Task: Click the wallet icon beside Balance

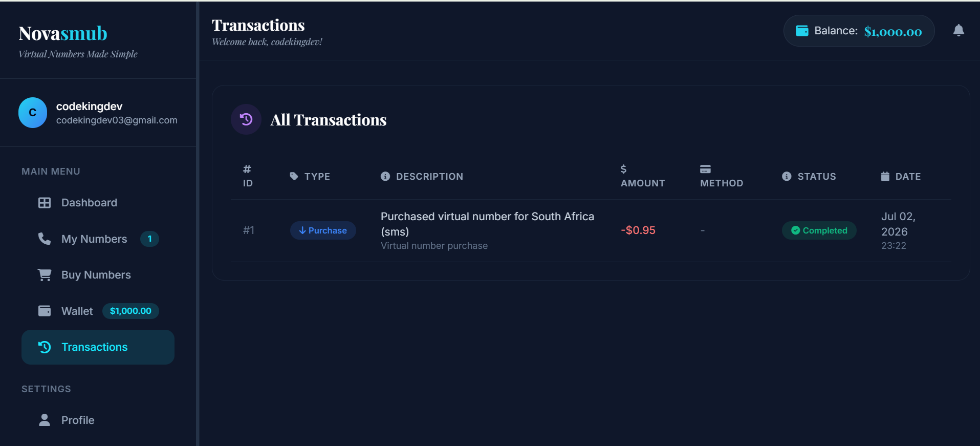Action: (x=802, y=31)
